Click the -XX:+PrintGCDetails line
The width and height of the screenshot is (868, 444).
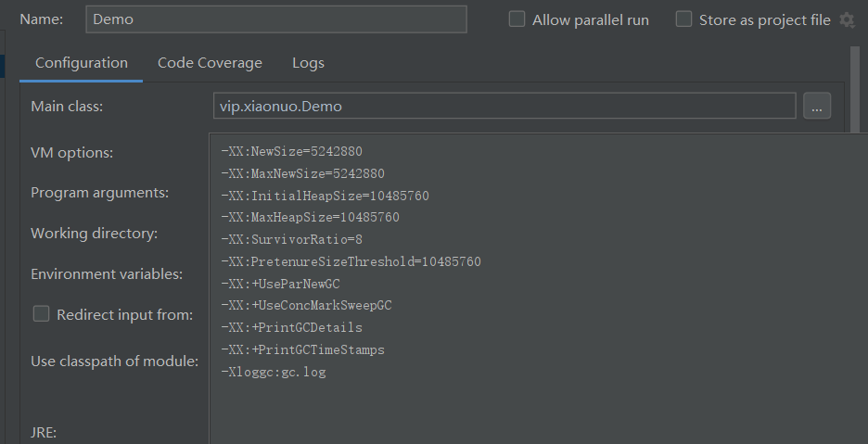coord(291,328)
